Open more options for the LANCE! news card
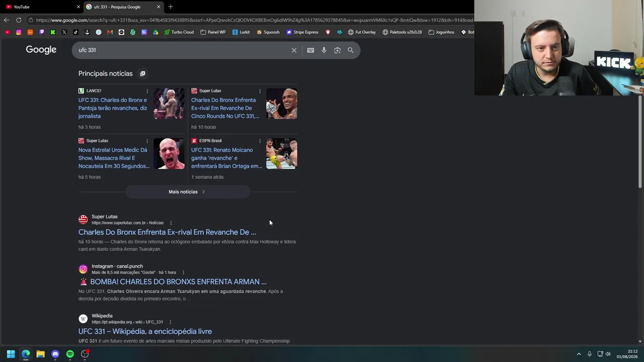Viewport: 644px width, 362px height. 147,91
